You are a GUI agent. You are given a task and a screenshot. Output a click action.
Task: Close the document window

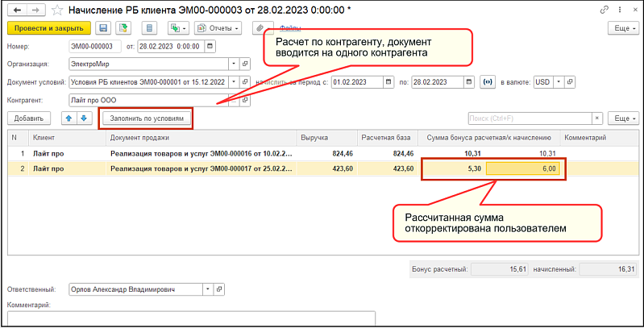coord(635,10)
